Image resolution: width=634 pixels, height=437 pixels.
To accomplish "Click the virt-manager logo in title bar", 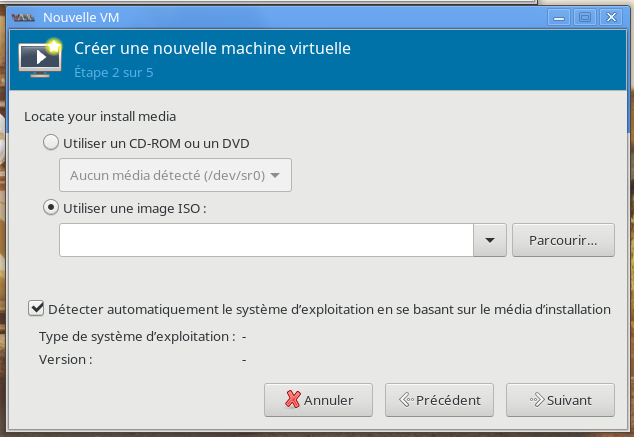I will (23, 17).
